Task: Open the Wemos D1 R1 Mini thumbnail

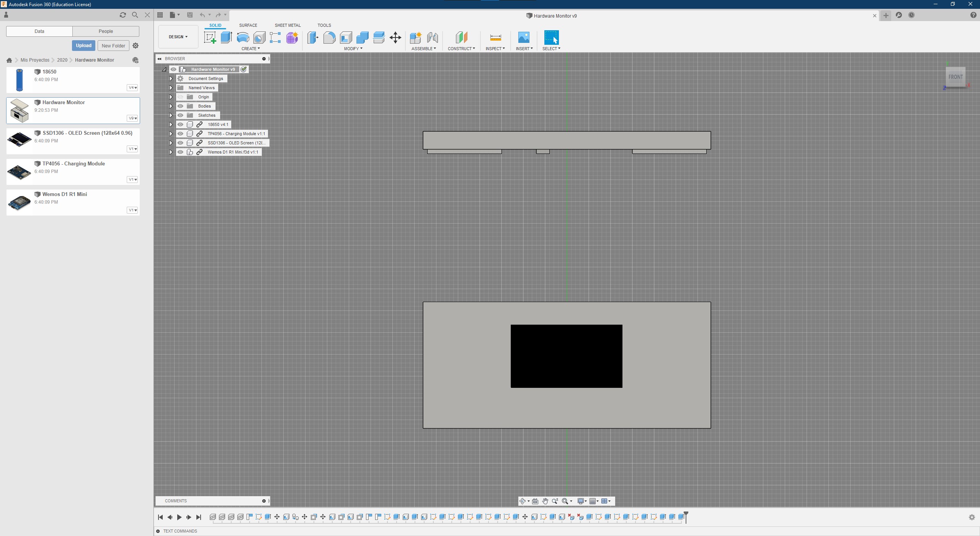Action: 20,202
